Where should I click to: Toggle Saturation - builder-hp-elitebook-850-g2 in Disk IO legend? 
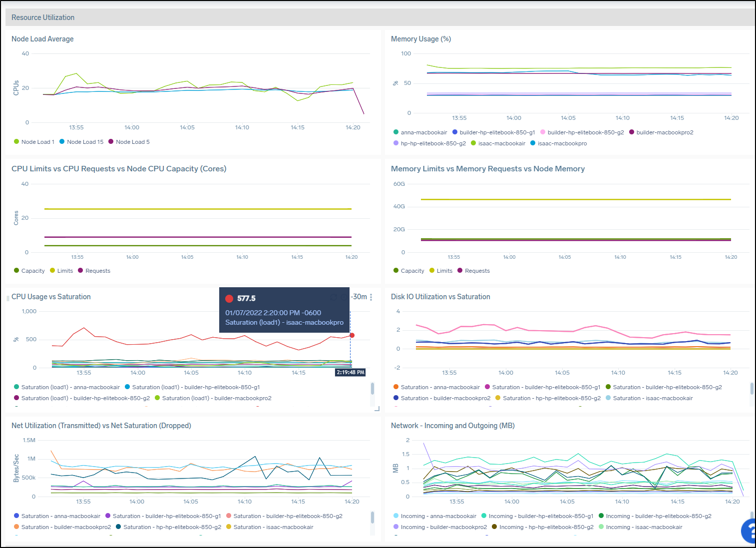coord(664,387)
